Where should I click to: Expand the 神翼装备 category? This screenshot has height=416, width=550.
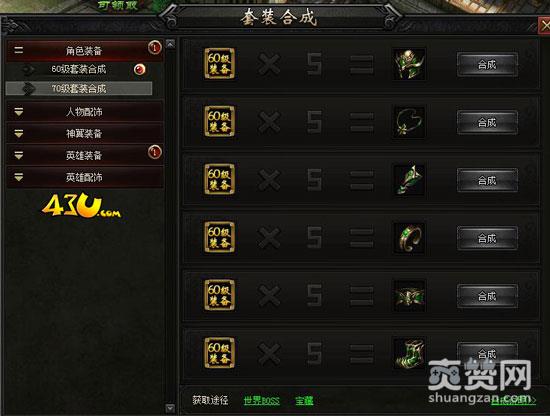click(84, 133)
